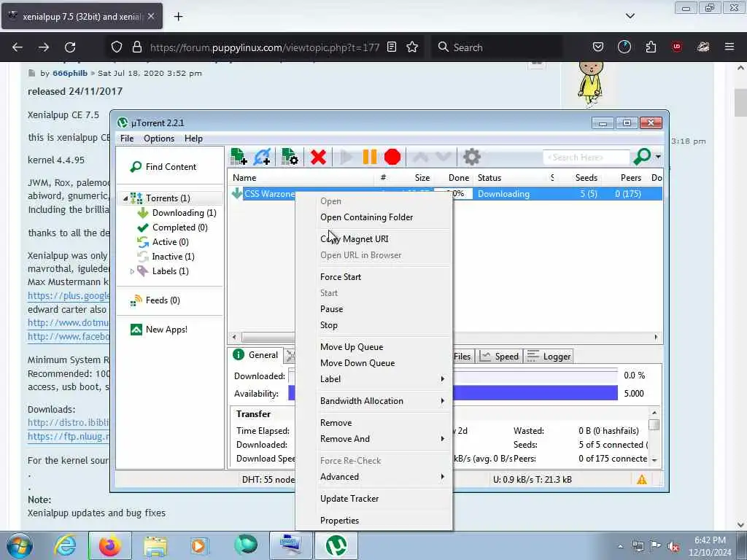Choose Move Up Queue from context menu
Screen dimensions: 747x560
(373, 347)
